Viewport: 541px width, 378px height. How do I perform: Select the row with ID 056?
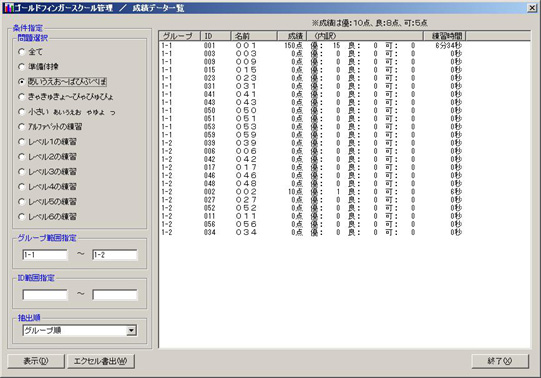(312, 224)
